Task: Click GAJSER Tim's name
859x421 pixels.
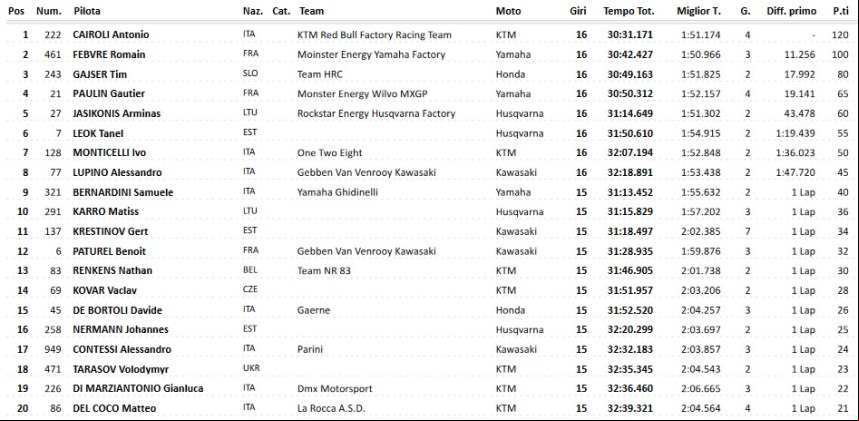Action: click(96, 74)
